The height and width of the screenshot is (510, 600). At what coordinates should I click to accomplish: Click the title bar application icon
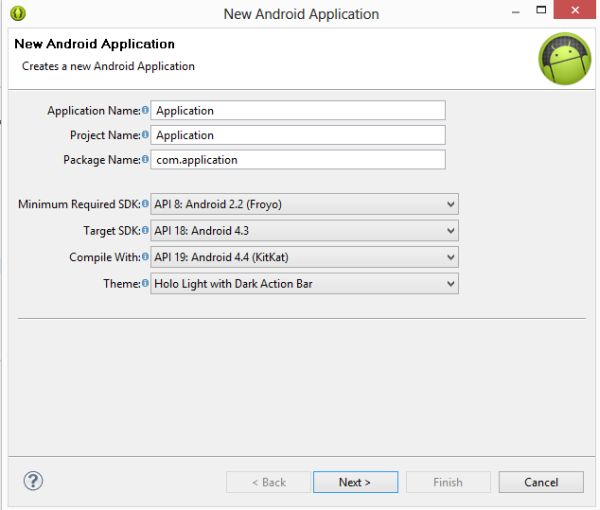tap(17, 14)
